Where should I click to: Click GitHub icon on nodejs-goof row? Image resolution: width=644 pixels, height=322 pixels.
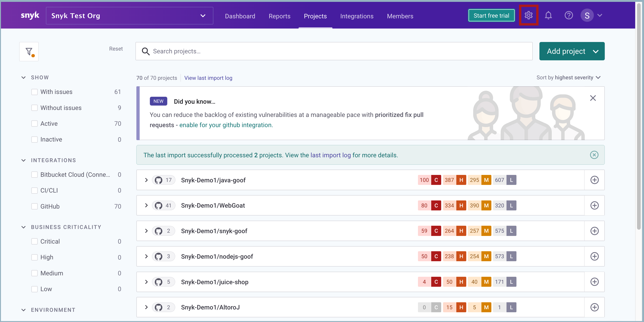click(x=158, y=256)
